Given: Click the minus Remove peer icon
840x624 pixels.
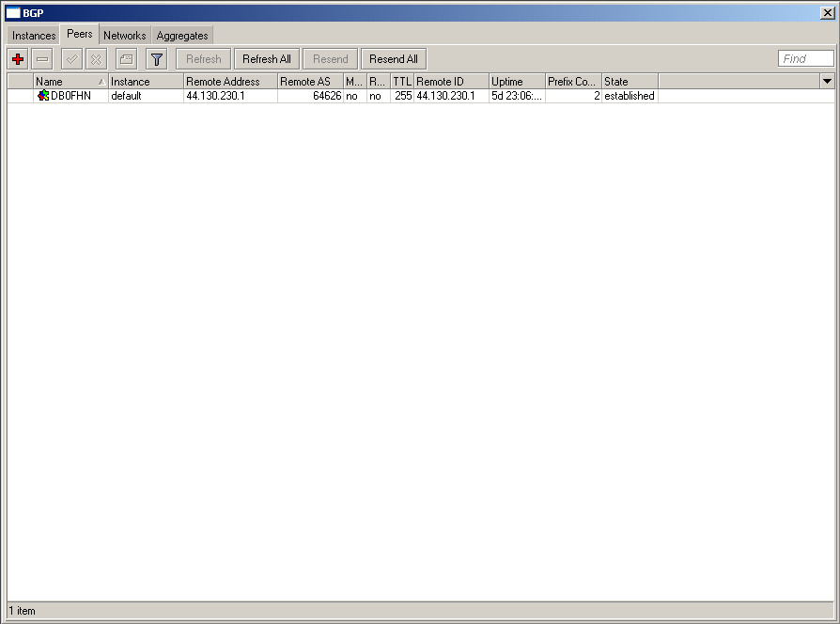Looking at the screenshot, I should (x=43, y=59).
